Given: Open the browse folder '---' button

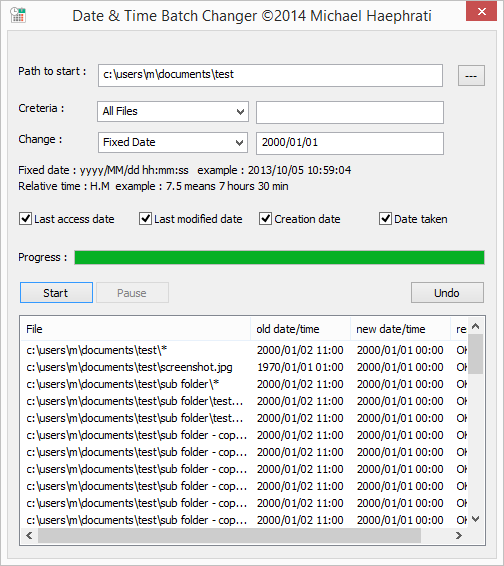Looking at the screenshot, I should [471, 75].
